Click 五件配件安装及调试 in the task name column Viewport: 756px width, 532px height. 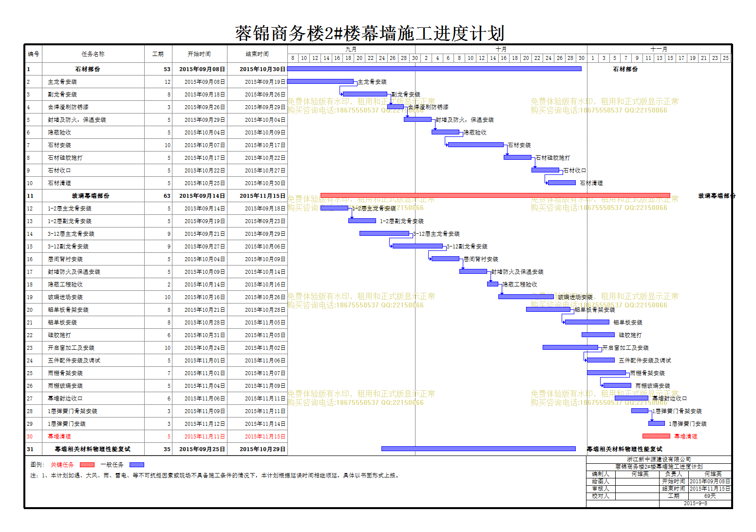(x=74, y=361)
